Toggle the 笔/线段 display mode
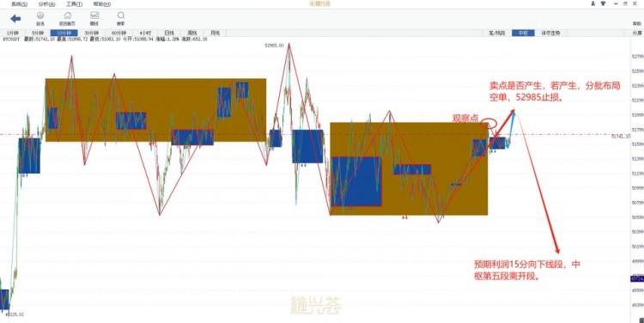Image resolution: width=644 pixels, height=323 pixels. [497, 33]
